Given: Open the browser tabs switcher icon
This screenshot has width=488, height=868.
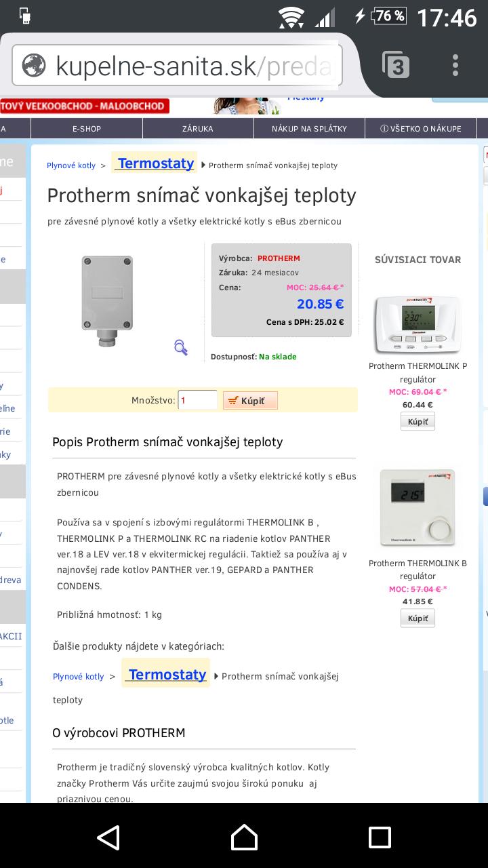Looking at the screenshot, I should (396, 66).
